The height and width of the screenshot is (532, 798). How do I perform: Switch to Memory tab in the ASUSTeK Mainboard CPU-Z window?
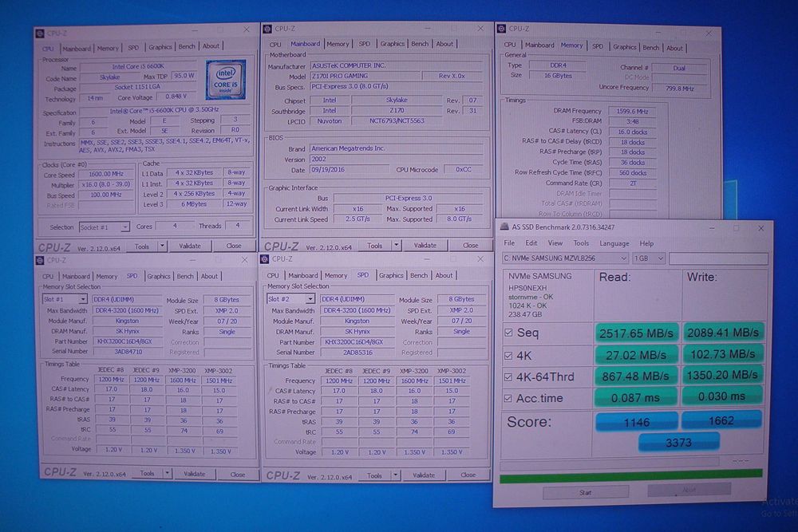click(338, 44)
